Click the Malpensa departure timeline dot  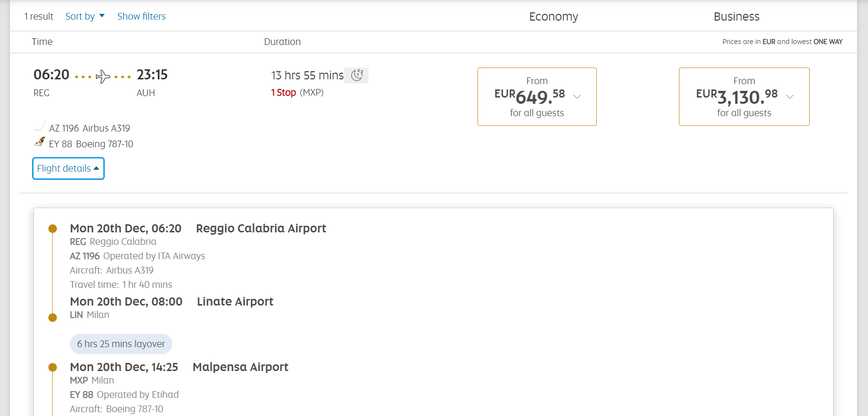(53, 367)
